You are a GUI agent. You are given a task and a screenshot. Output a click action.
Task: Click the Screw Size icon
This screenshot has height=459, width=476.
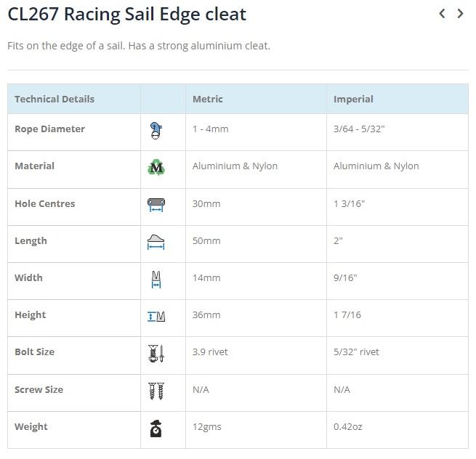pyautogui.click(x=156, y=391)
